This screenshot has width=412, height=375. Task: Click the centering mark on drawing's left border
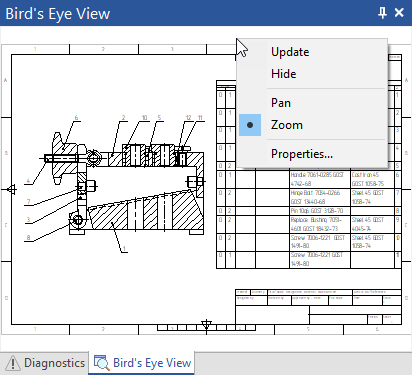click(x=11, y=190)
